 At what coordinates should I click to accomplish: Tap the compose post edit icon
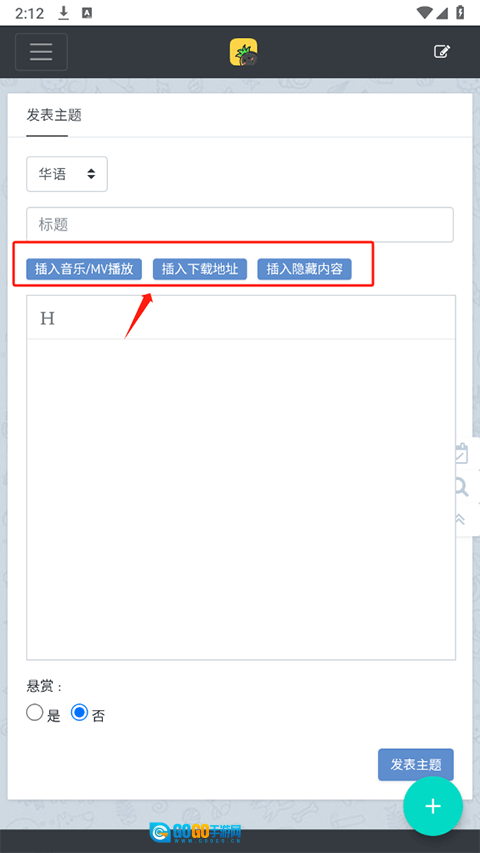click(x=442, y=52)
